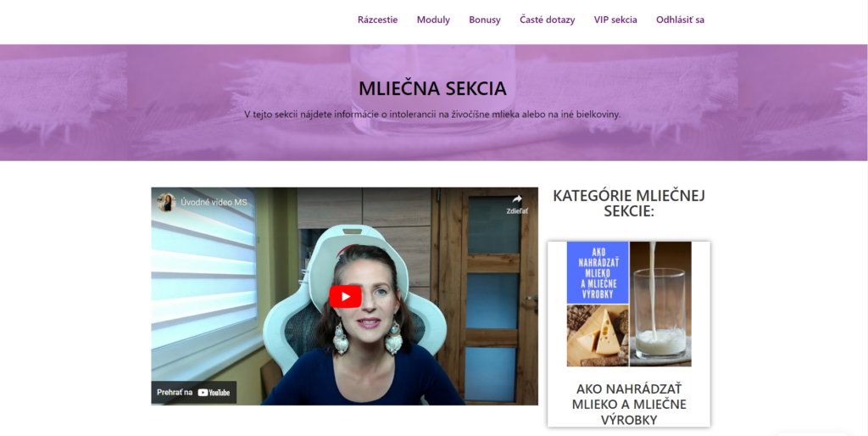Click the AKO NAHRÁDZAŤ MLIEKO A MLIEČNE VÝROBKY heading link
The image size is (868, 436).
pyautogui.click(x=629, y=404)
